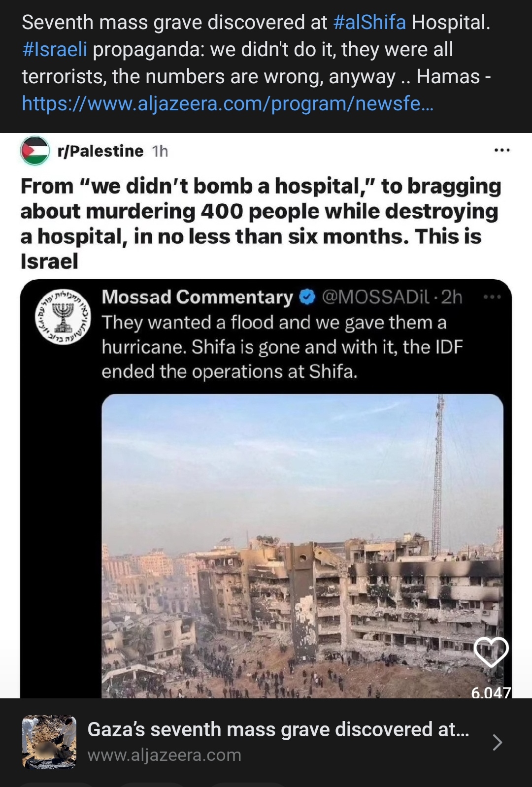This screenshot has width=532, height=787.
Task: Open the #Israeli hashtag
Action: [x=55, y=50]
